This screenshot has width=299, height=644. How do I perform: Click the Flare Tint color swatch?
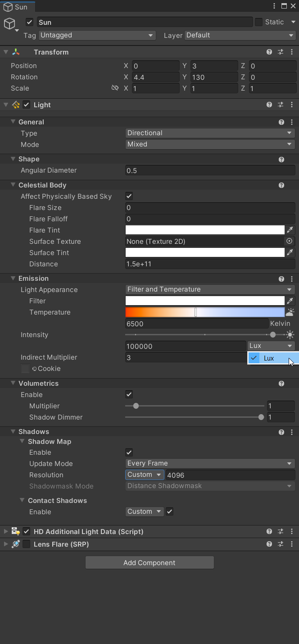coord(205,230)
